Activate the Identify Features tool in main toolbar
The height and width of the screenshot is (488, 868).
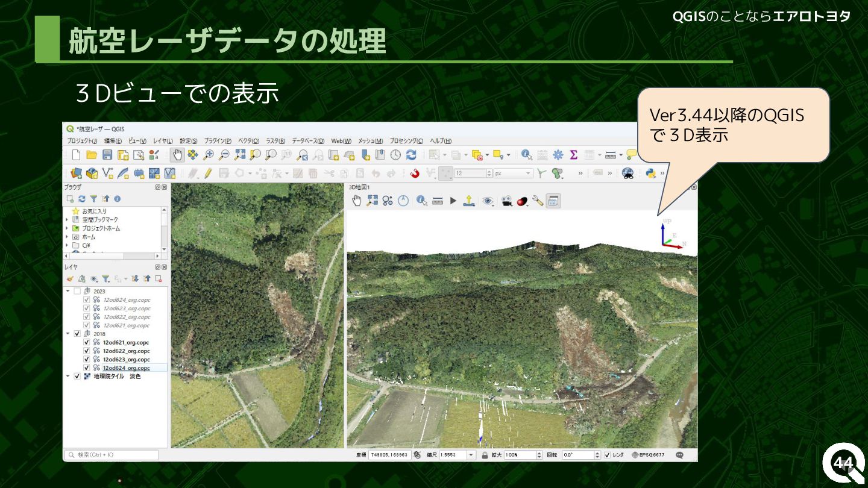(x=527, y=155)
